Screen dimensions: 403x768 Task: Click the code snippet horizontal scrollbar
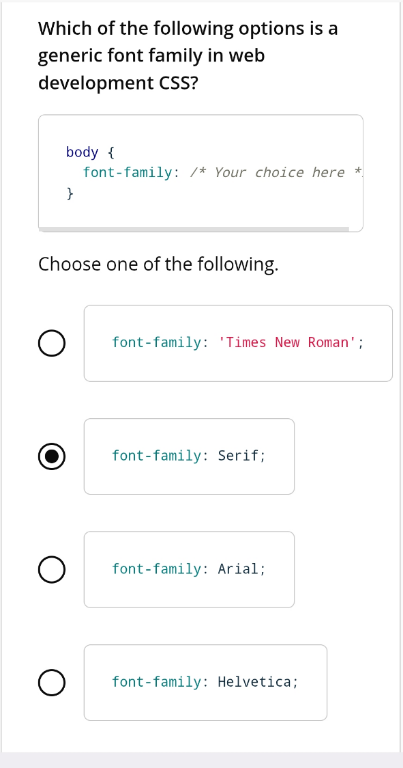pyautogui.click(x=194, y=229)
